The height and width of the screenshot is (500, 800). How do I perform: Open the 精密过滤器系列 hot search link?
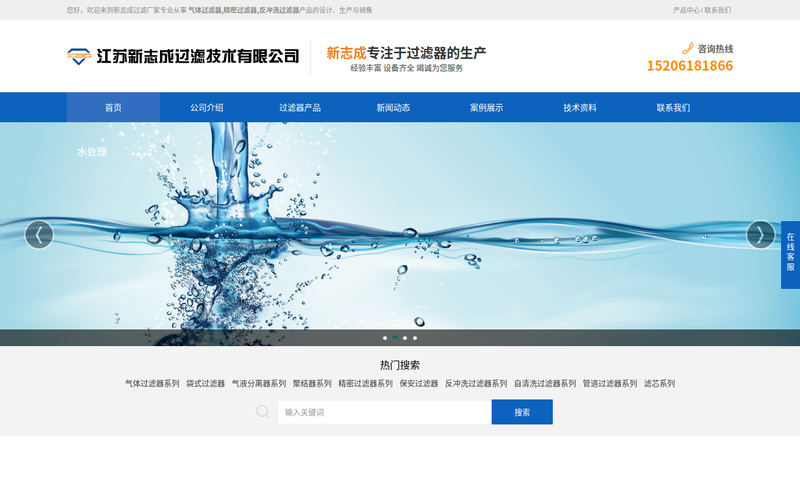coord(365,384)
